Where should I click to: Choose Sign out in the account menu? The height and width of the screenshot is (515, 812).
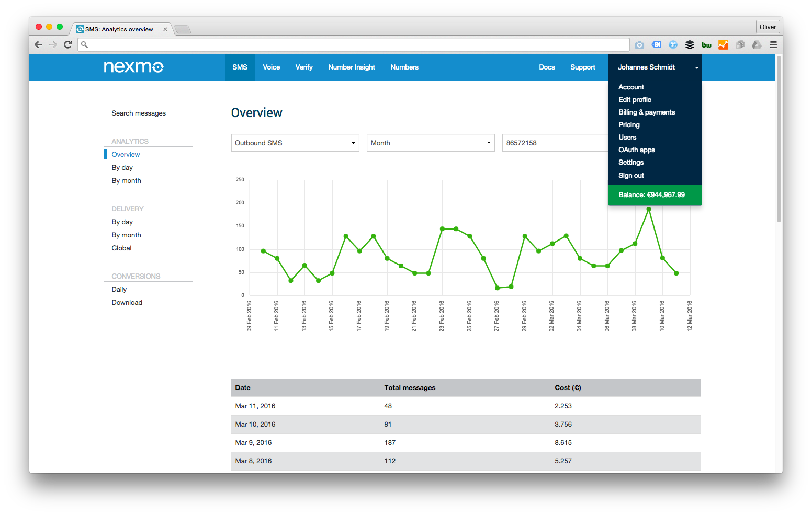(x=631, y=176)
